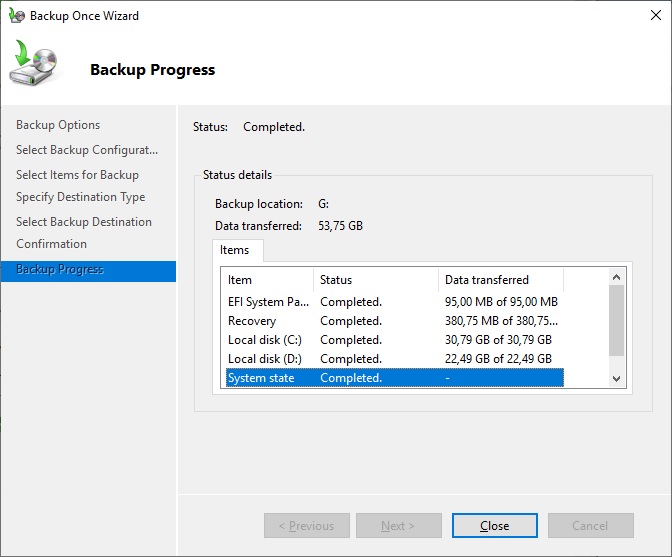Click the Select Backup Configuration step
This screenshot has height=557, width=672.
coord(87,150)
